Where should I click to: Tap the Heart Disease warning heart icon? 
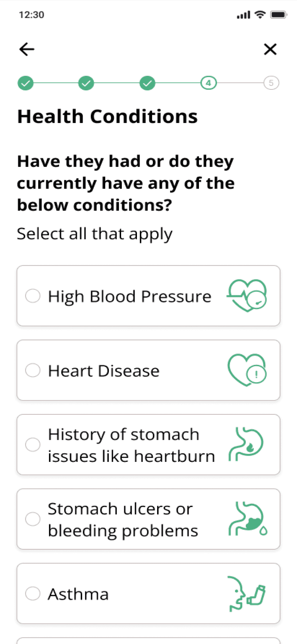[x=247, y=370]
